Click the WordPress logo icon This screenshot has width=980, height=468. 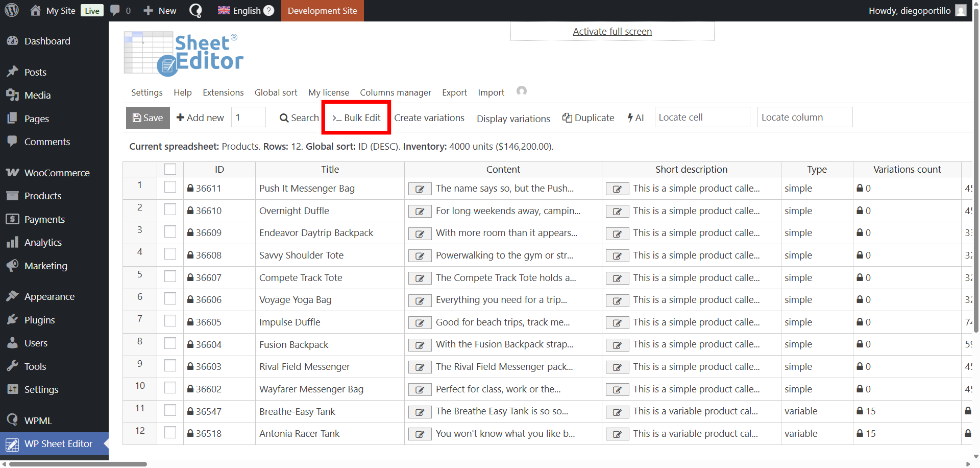(12, 10)
